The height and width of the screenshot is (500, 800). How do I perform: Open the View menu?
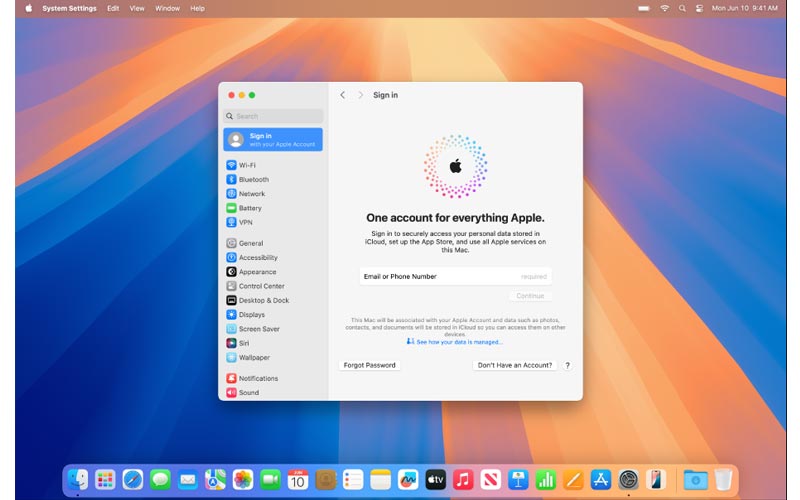coord(137,8)
